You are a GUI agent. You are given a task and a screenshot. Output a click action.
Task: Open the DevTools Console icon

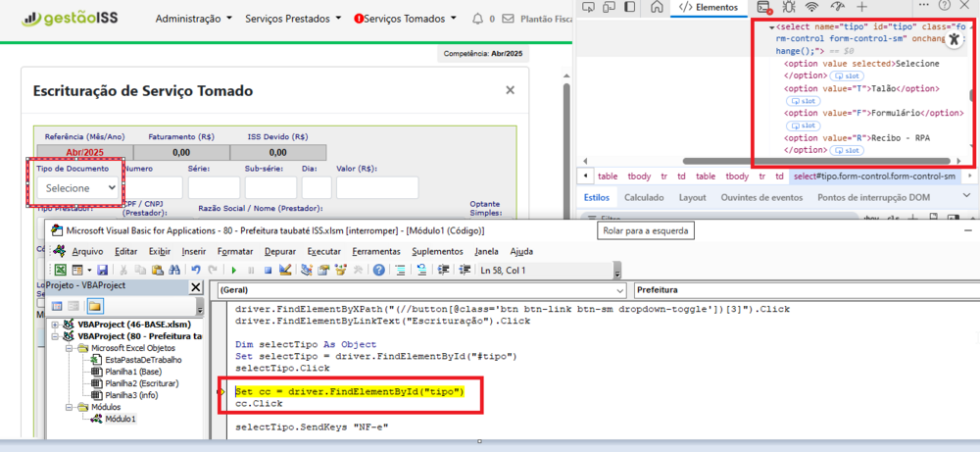(x=763, y=7)
